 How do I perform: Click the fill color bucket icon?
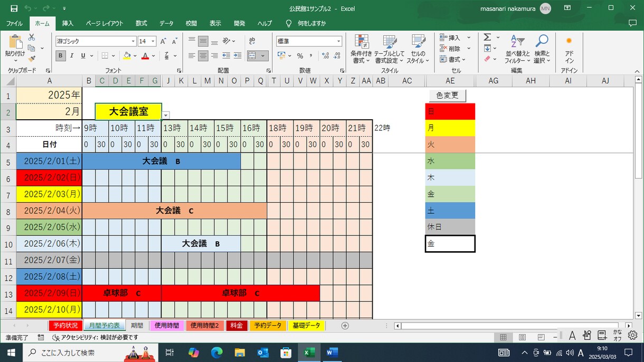(127, 55)
